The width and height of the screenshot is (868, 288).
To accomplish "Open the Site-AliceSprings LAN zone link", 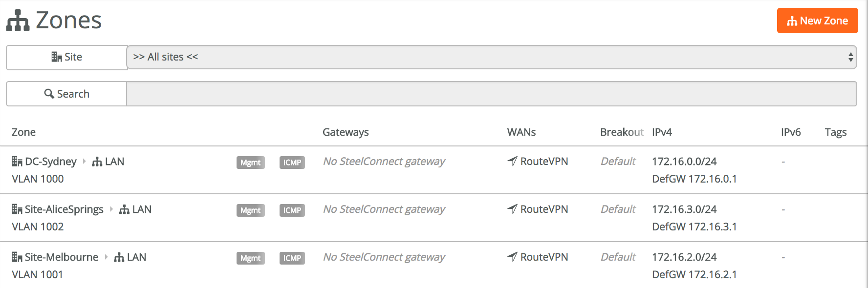I will (142, 209).
